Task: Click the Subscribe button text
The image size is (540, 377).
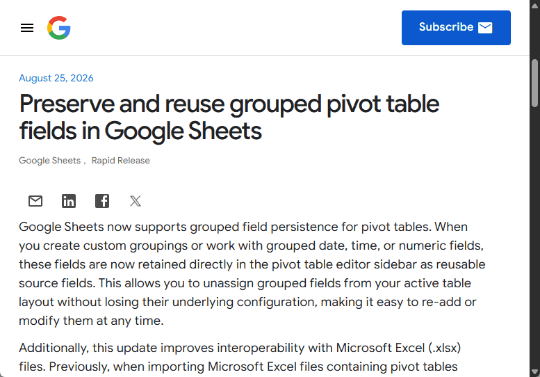Action: click(446, 27)
